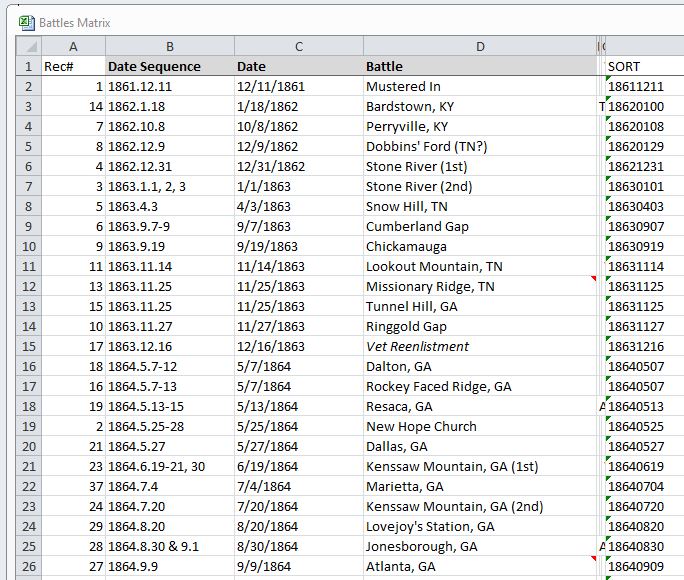Click the Select All corner triangle
Image resolution: width=684 pixels, height=580 pixels.
[29, 47]
